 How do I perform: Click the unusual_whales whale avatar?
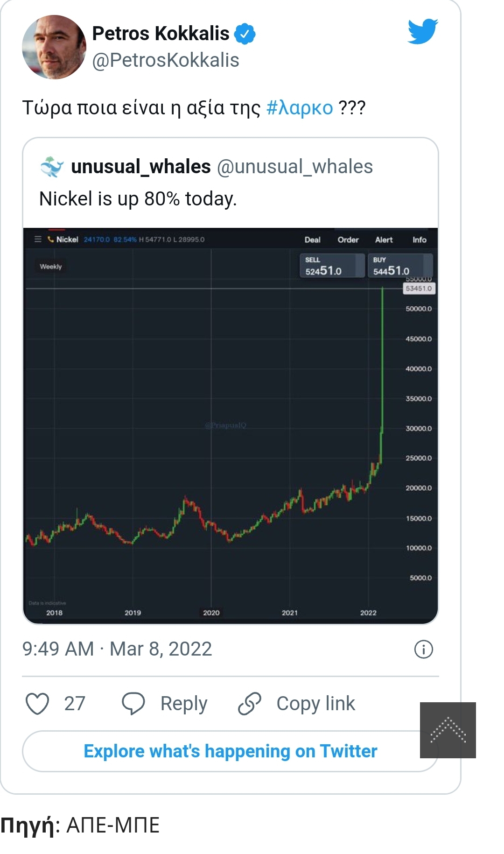[x=52, y=167]
